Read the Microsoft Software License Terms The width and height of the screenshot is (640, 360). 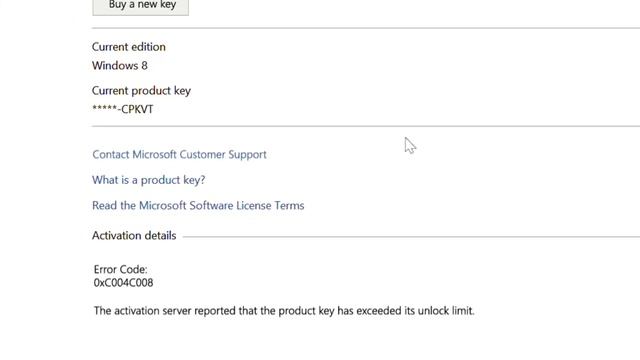(x=198, y=205)
